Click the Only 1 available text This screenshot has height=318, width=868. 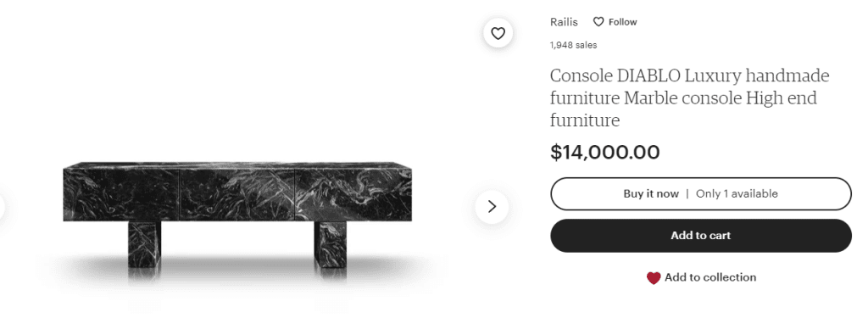click(737, 194)
